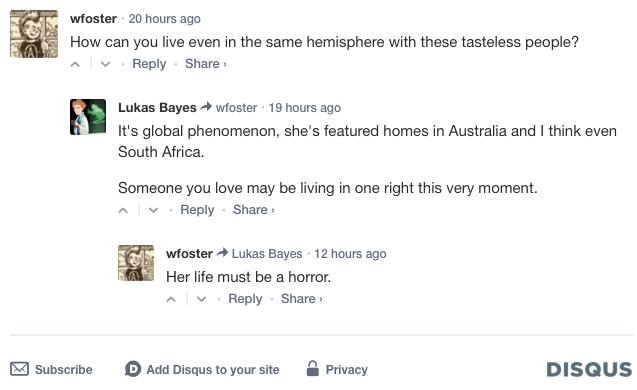Reply to wfoster's 12 hours ago comment
The height and width of the screenshot is (390, 637).
245,299
